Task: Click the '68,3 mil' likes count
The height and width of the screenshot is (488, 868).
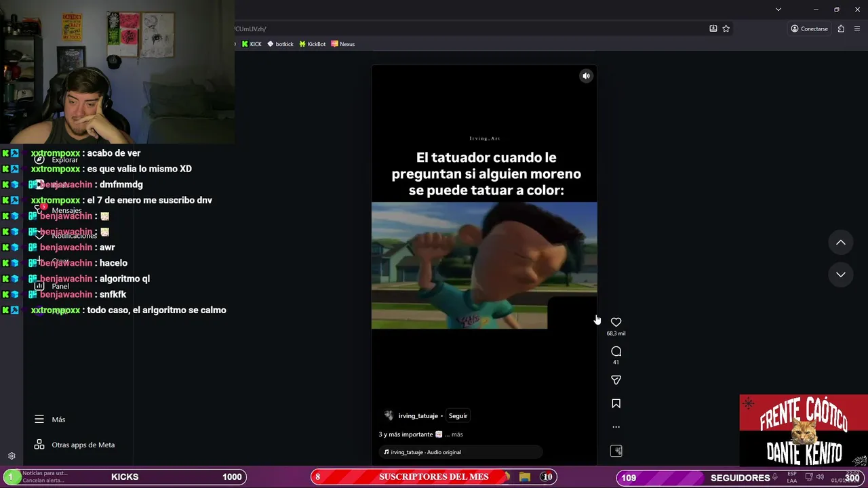Action: (616, 333)
